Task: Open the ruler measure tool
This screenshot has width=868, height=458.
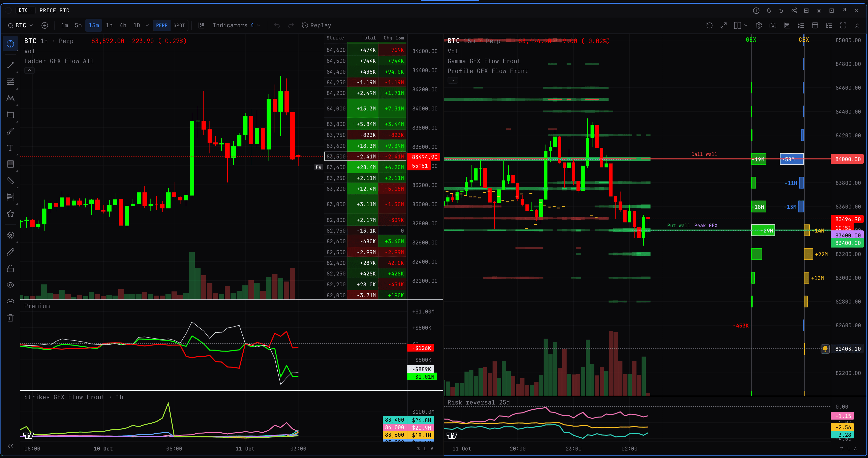Action: click(x=10, y=180)
